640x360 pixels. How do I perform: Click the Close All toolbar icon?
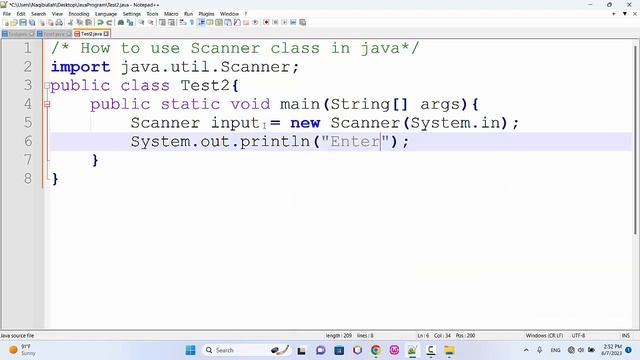(x=50, y=22)
